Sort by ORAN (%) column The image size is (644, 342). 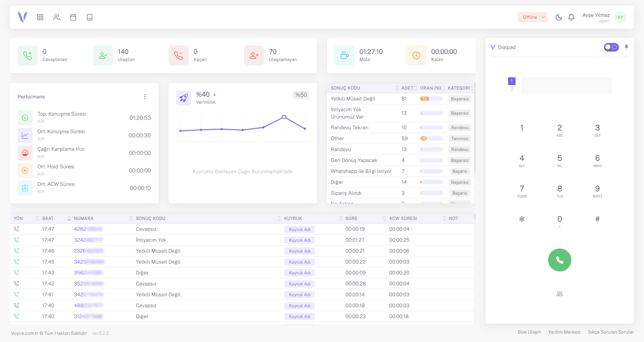click(x=443, y=88)
